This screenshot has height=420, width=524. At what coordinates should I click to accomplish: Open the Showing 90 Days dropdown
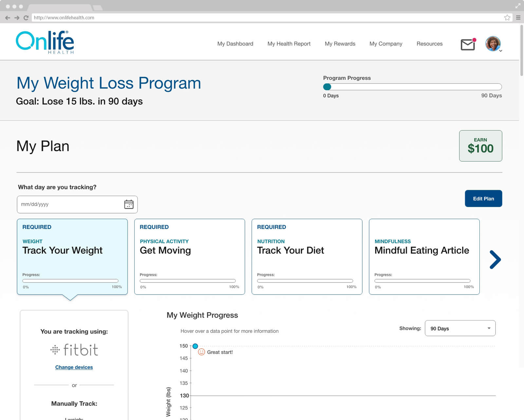[x=460, y=328]
